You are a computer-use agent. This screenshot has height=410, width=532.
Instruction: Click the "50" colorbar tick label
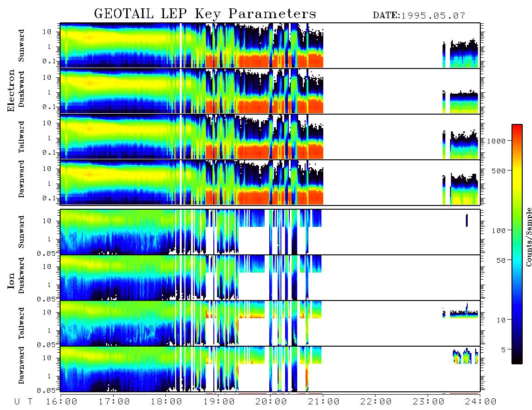pyautogui.click(x=501, y=260)
